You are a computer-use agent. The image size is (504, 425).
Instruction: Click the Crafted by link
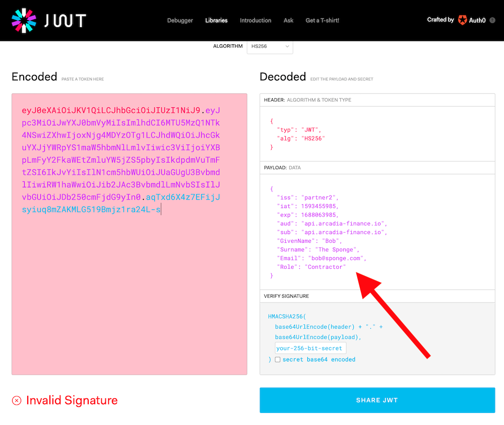pyautogui.click(x=440, y=20)
